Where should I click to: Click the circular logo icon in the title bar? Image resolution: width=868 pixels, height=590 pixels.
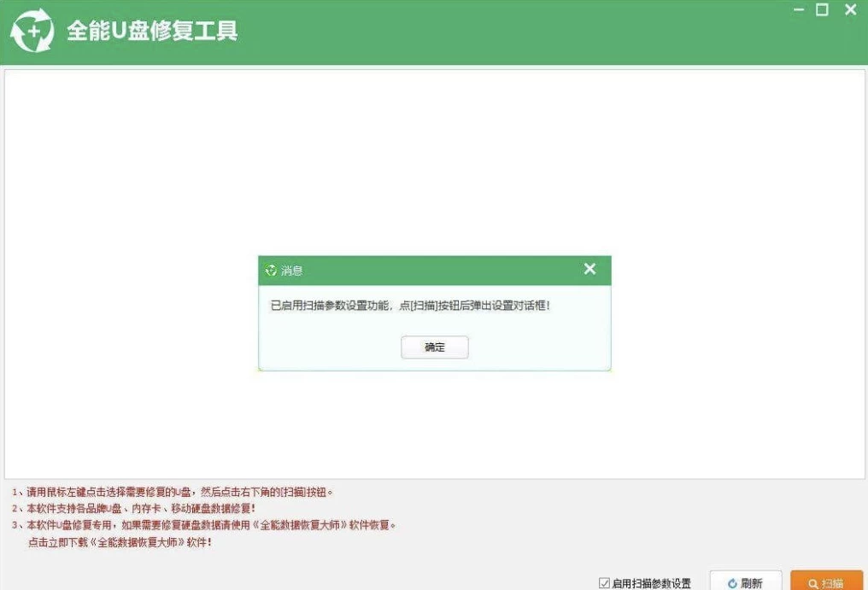33,31
